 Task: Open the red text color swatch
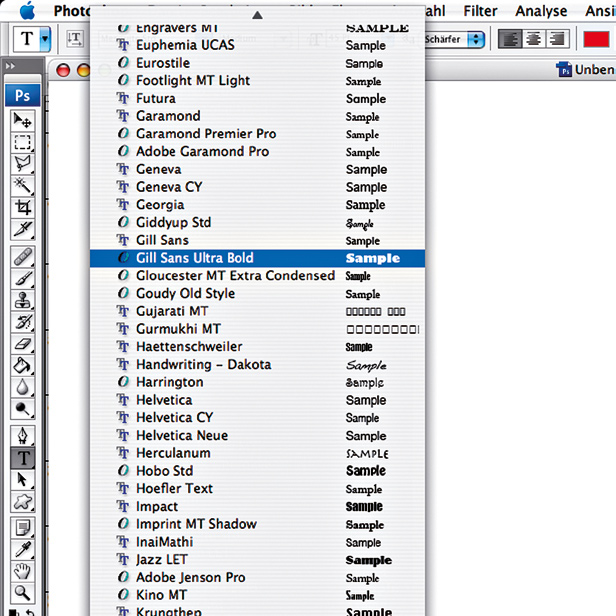click(x=596, y=39)
